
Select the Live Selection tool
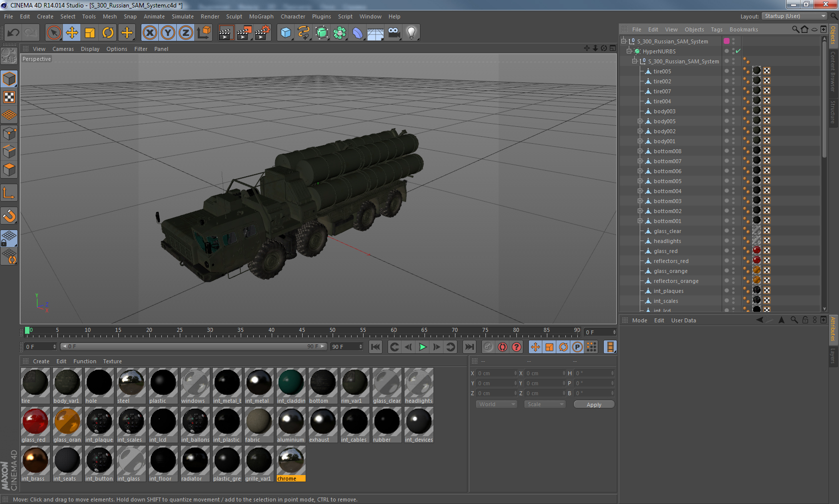click(53, 33)
